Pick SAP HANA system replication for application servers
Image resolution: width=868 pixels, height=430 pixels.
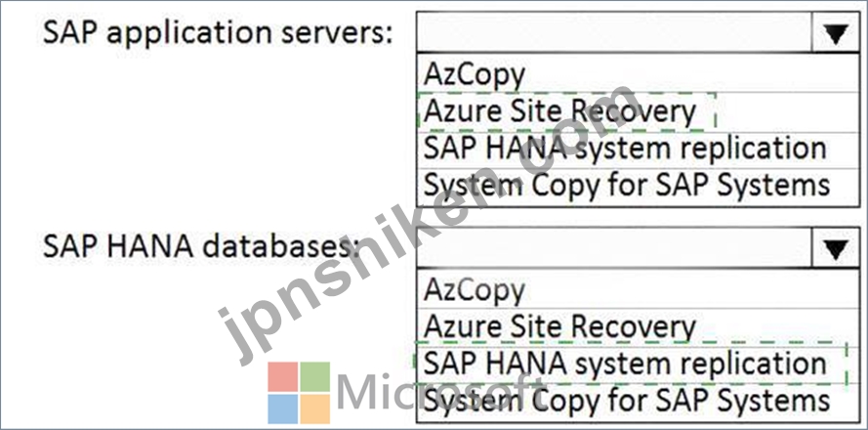pos(637,150)
